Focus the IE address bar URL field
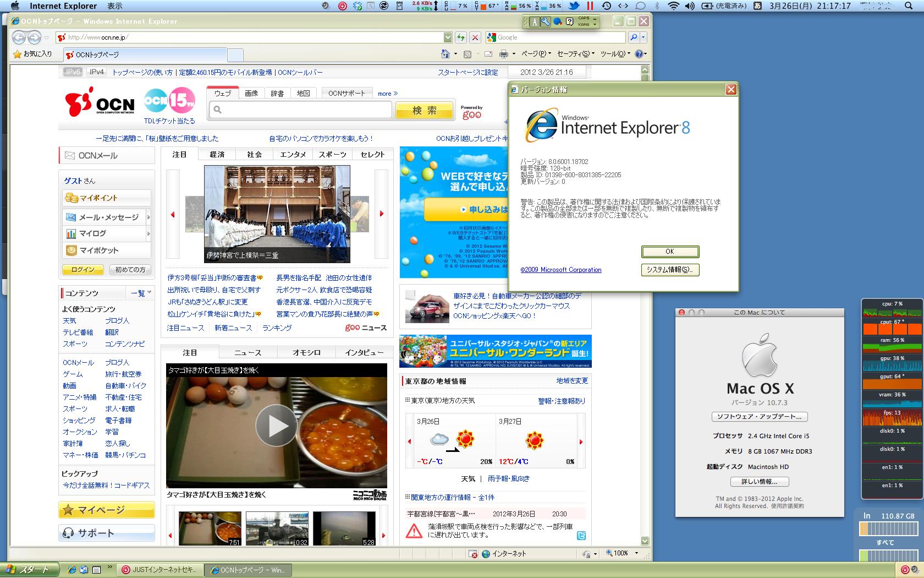This screenshot has height=578, width=924. click(x=254, y=37)
